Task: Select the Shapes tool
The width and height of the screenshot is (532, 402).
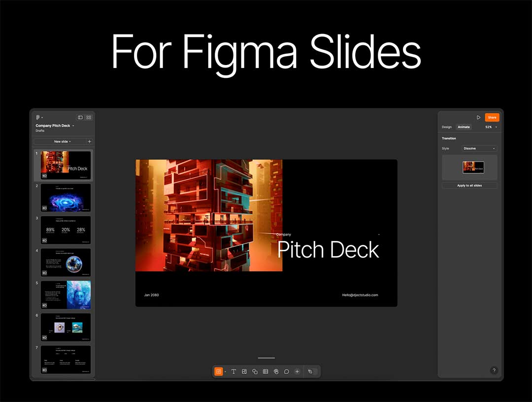Action: pyautogui.click(x=255, y=371)
